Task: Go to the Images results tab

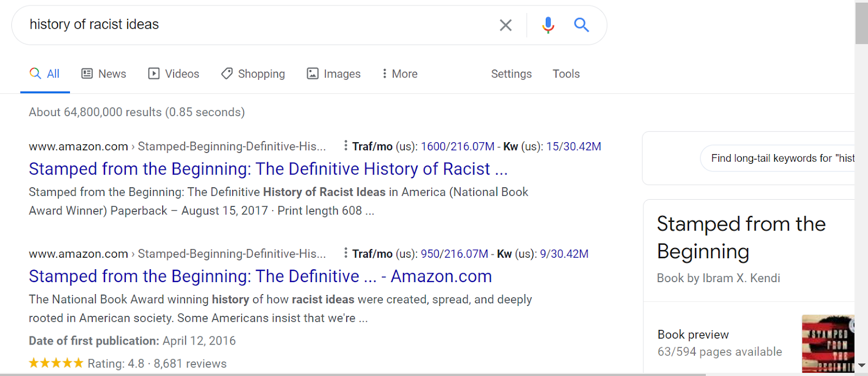Action: click(x=334, y=74)
